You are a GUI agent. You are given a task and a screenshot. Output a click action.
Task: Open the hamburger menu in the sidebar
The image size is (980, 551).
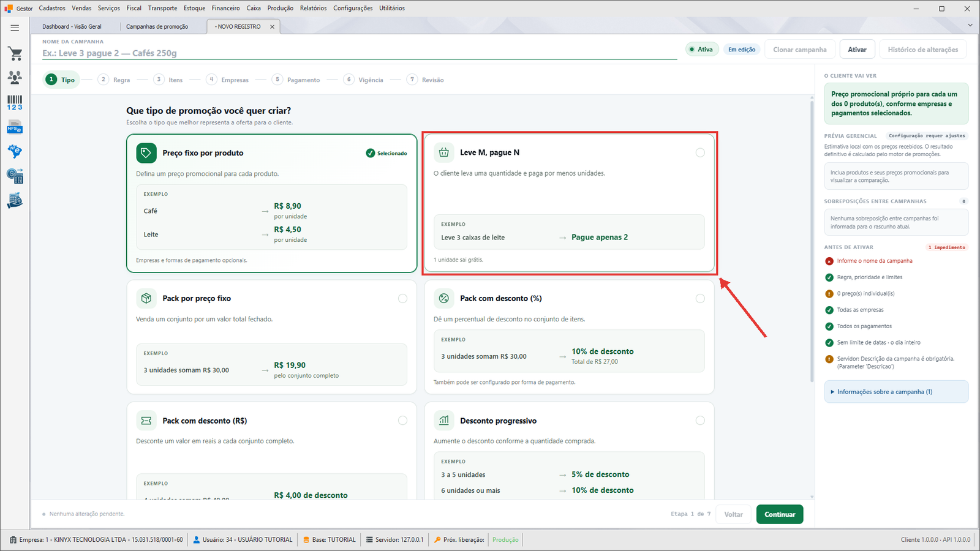pos(15,28)
